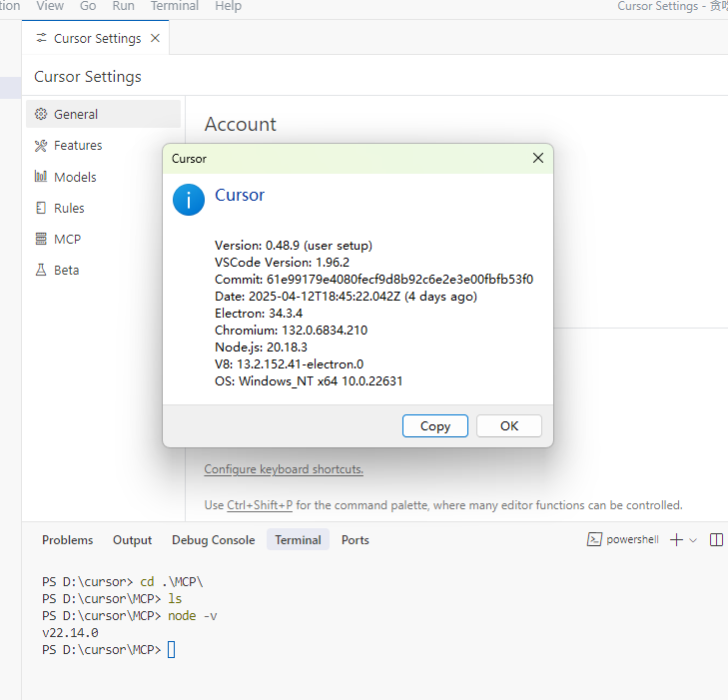Screen dimensions: 728x700
Task: Open Models settings section
Action: pyautogui.click(x=103, y=177)
